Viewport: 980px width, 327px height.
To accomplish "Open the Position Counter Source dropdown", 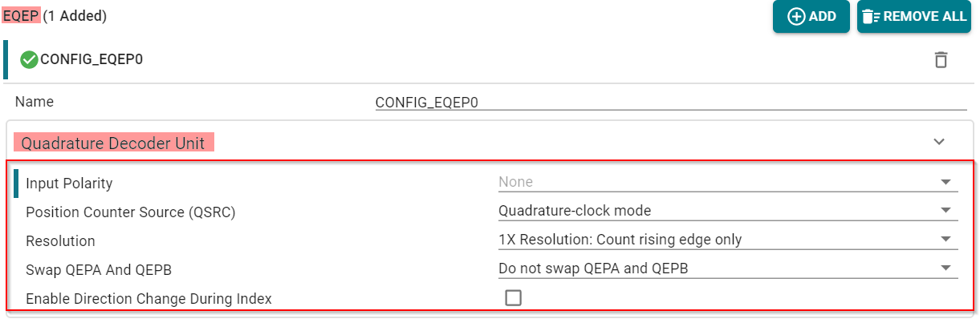I will 727,211.
